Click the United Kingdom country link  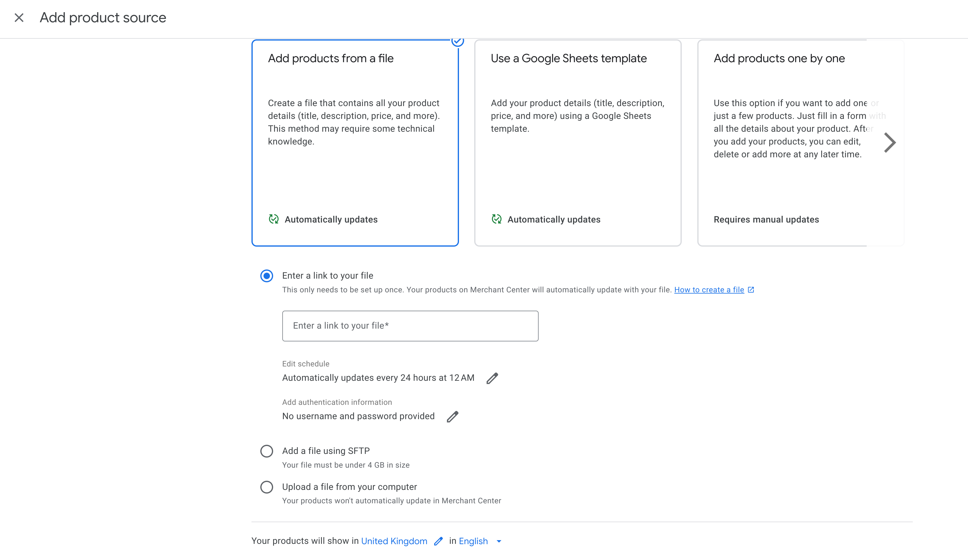coord(394,541)
